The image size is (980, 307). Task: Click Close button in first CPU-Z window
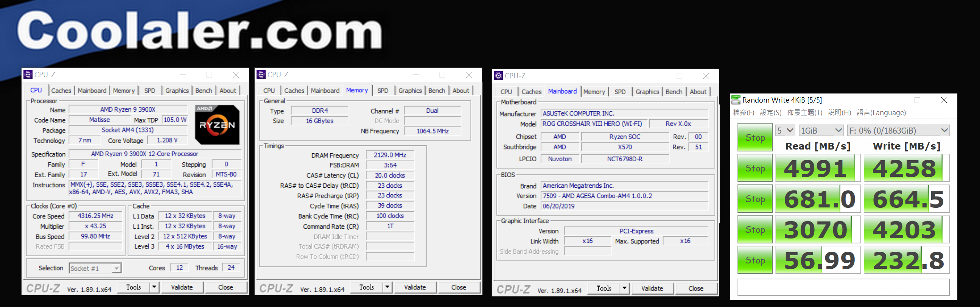(x=226, y=287)
